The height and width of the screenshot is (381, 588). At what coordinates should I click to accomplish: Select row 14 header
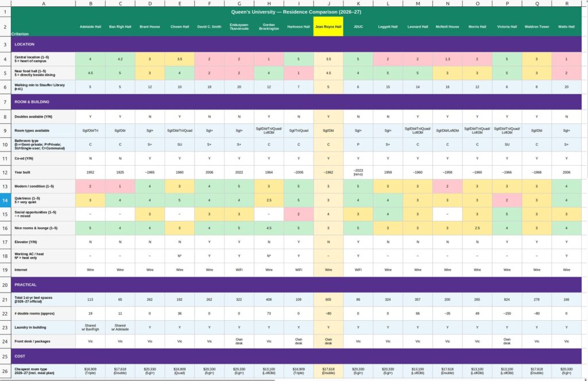(x=5, y=200)
